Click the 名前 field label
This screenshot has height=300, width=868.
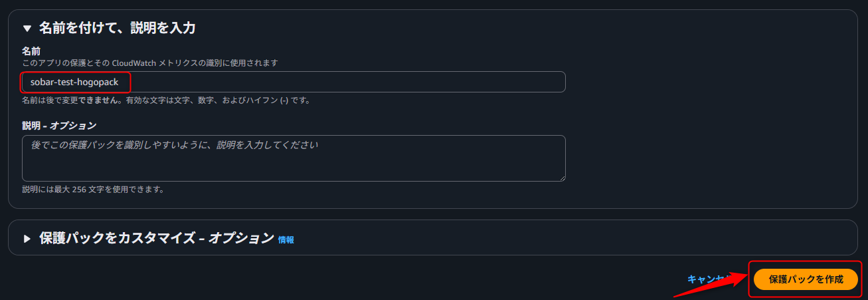[31, 51]
